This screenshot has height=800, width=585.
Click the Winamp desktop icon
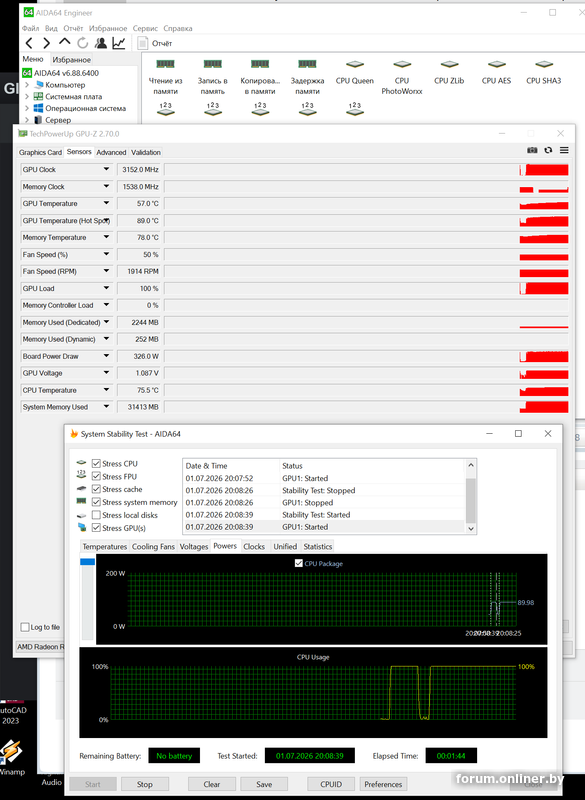click(x=11, y=758)
